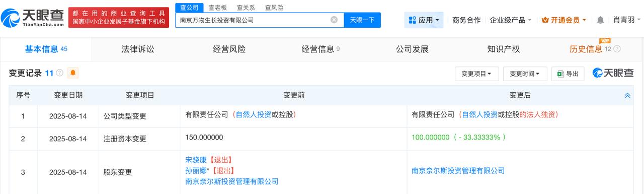644x194 pixels.
Task: Open the TianYanCha logo homepage
Action: (33, 18)
